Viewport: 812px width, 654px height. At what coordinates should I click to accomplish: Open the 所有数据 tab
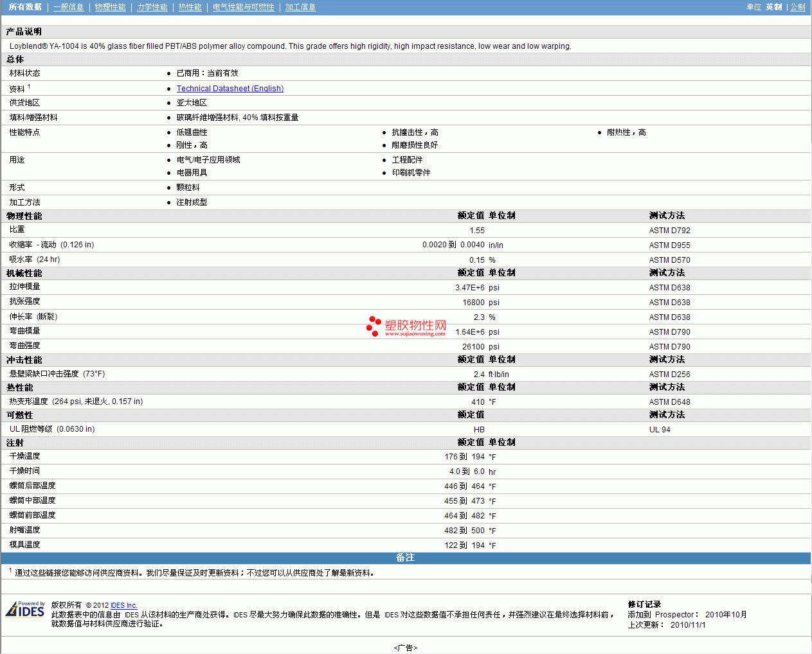click(x=25, y=7)
